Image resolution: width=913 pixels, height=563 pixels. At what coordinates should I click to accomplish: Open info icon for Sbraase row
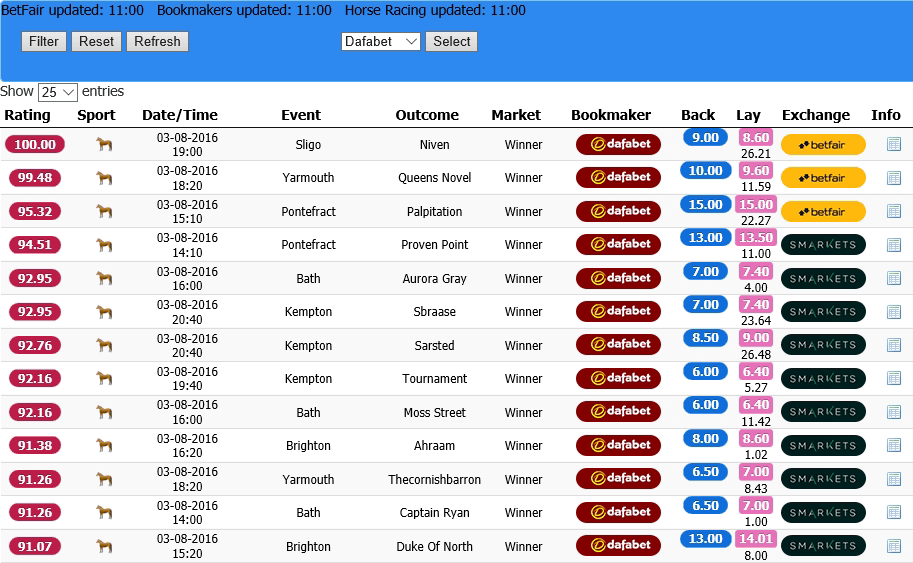pyautogui.click(x=894, y=311)
